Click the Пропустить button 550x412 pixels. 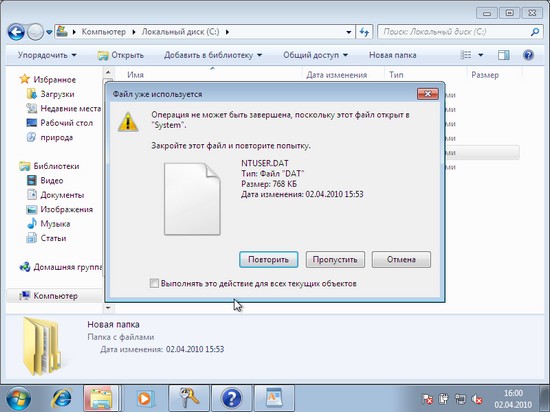tap(335, 260)
